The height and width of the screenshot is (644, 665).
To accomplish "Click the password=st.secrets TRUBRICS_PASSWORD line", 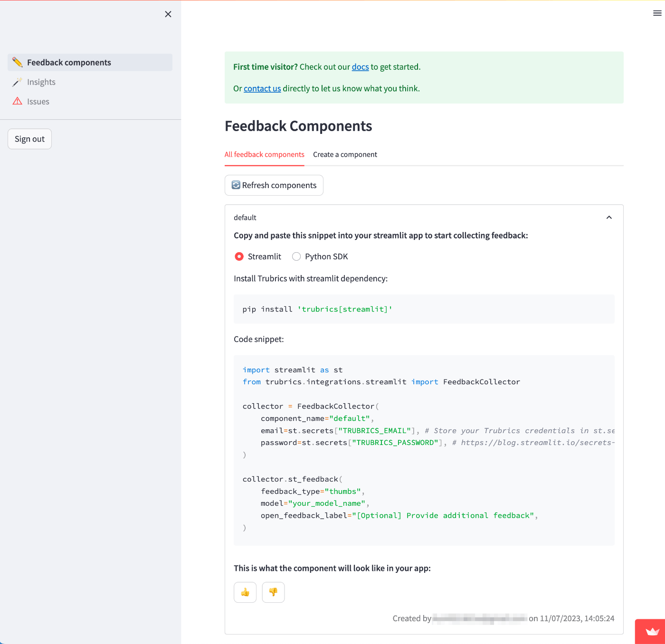I will (x=437, y=443).
